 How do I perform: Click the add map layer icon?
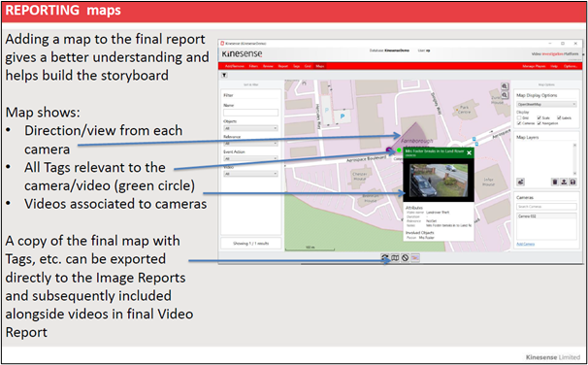coord(520,182)
